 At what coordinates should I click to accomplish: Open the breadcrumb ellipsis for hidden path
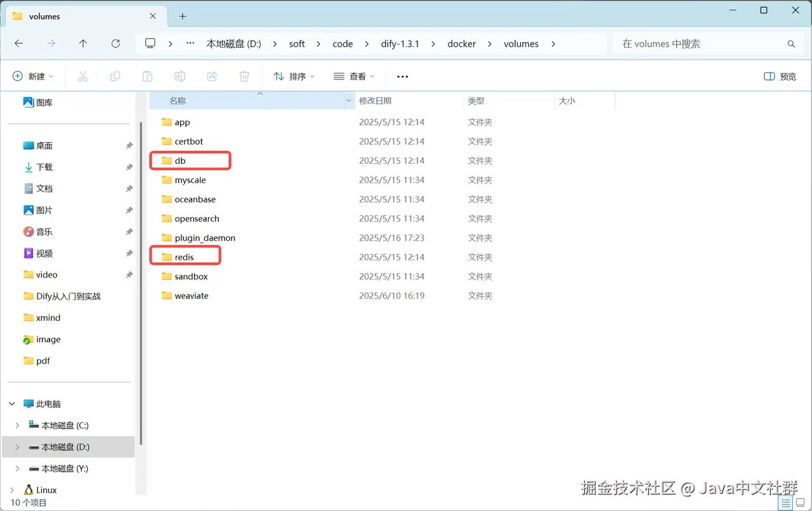[x=190, y=44]
